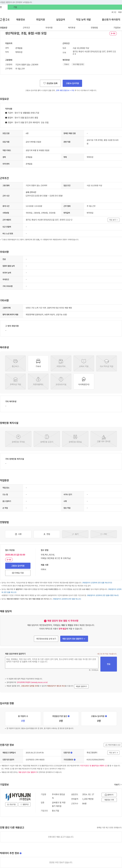Click the 접수 마감일 2025.08.15 date
122x868 pixels.
[x=15, y=555]
